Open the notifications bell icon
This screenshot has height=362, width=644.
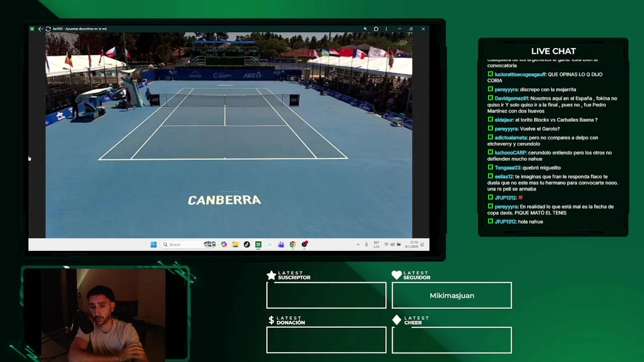pyautogui.click(x=423, y=244)
